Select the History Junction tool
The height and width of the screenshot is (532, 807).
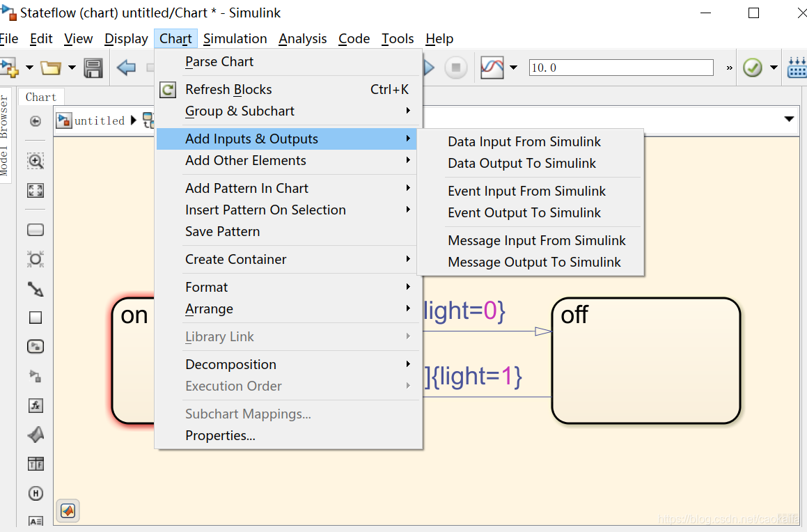36,494
